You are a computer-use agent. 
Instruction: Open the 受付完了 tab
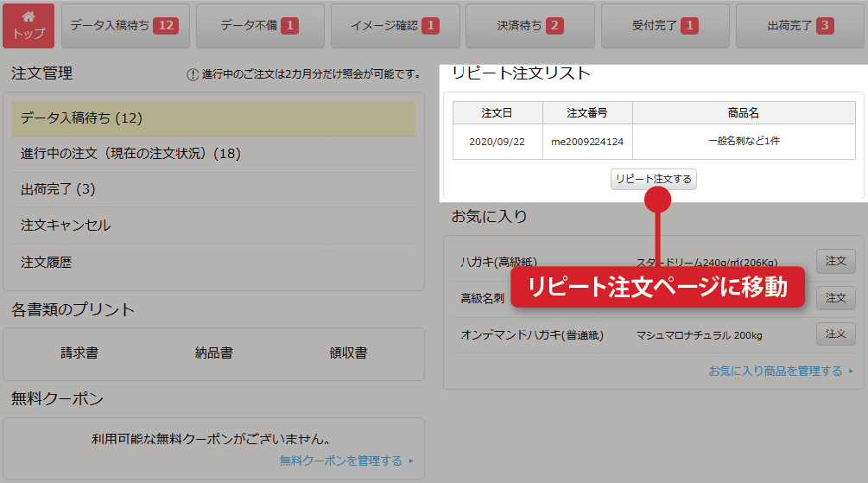pos(665,26)
